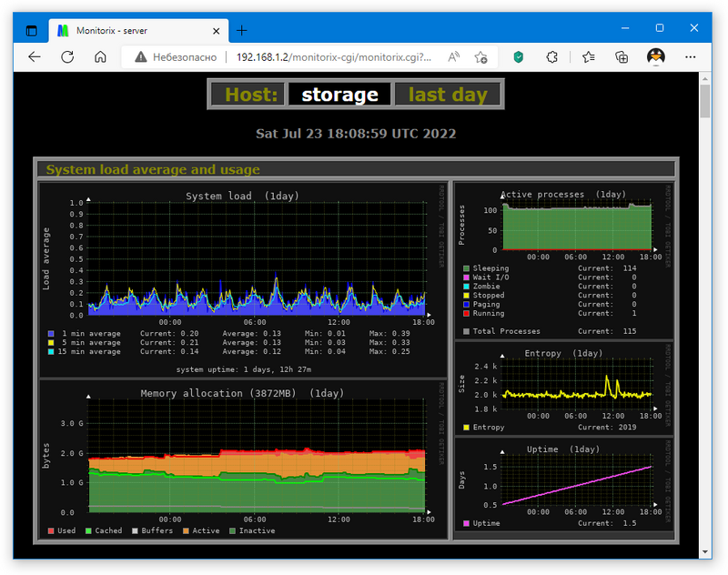This screenshot has width=728, height=575.
Task: Open the Memory allocation graph
Action: pyautogui.click(x=243, y=459)
